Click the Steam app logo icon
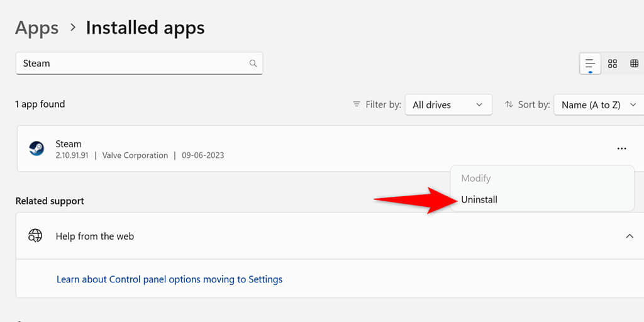Screen dimensions: 644x322 tap(36, 149)
